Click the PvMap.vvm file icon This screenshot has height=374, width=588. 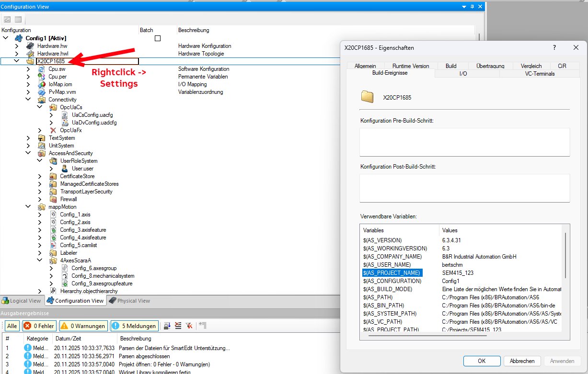42,92
